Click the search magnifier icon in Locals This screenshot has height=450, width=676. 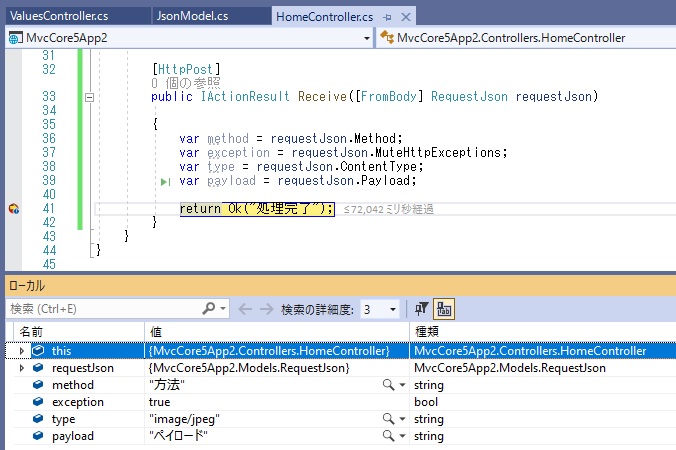click(209, 310)
